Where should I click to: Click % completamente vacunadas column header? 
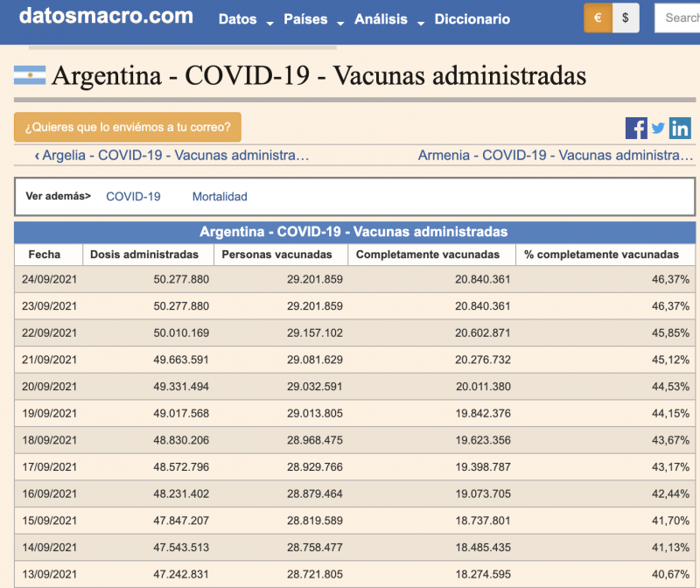tap(601, 255)
